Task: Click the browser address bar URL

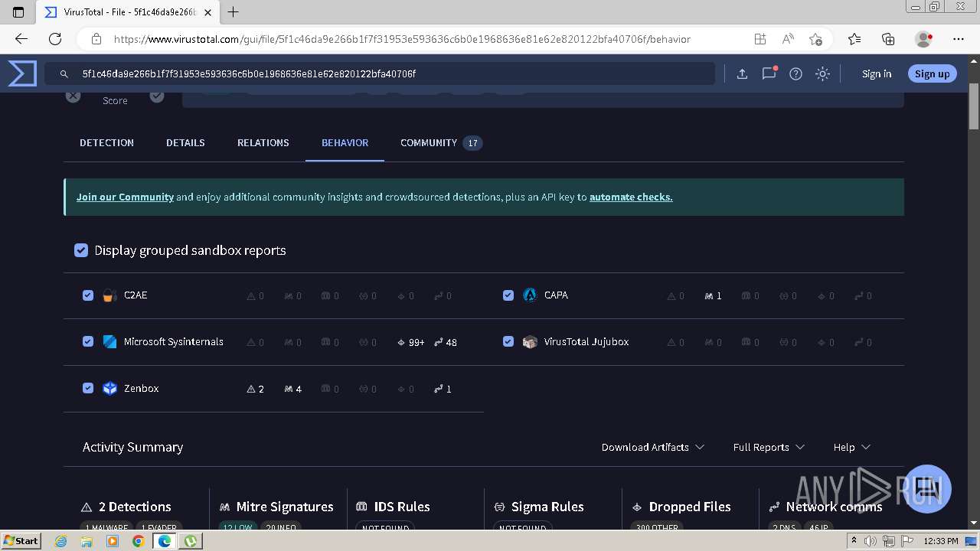Action: point(402,38)
